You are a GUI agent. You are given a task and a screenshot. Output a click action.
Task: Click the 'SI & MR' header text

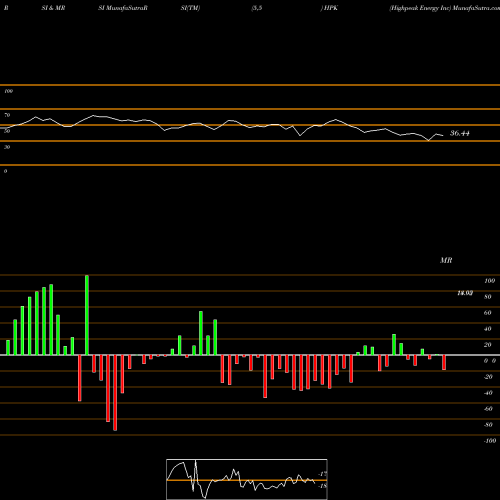click(53, 8)
